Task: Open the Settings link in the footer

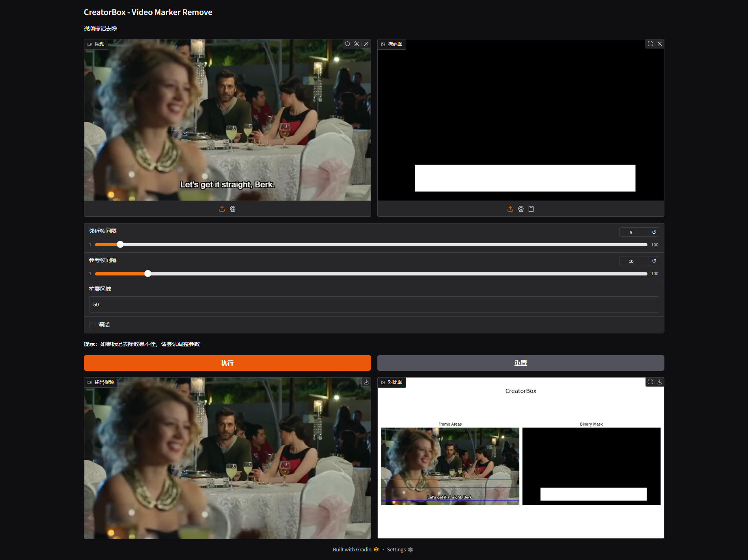Action: pyautogui.click(x=400, y=549)
